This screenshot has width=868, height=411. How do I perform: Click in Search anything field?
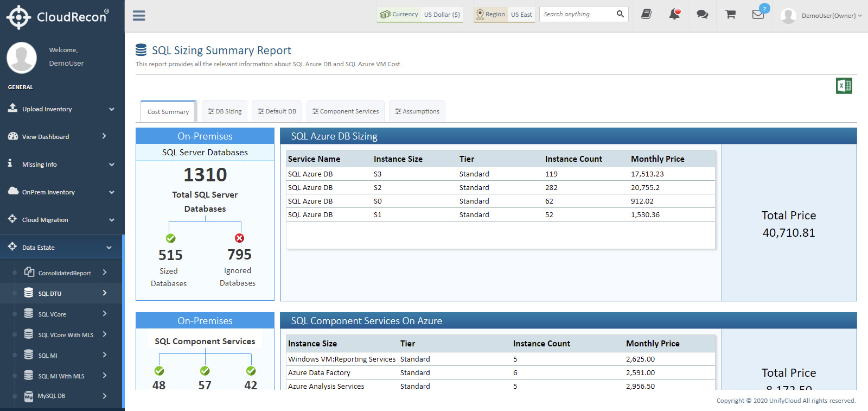tap(578, 14)
